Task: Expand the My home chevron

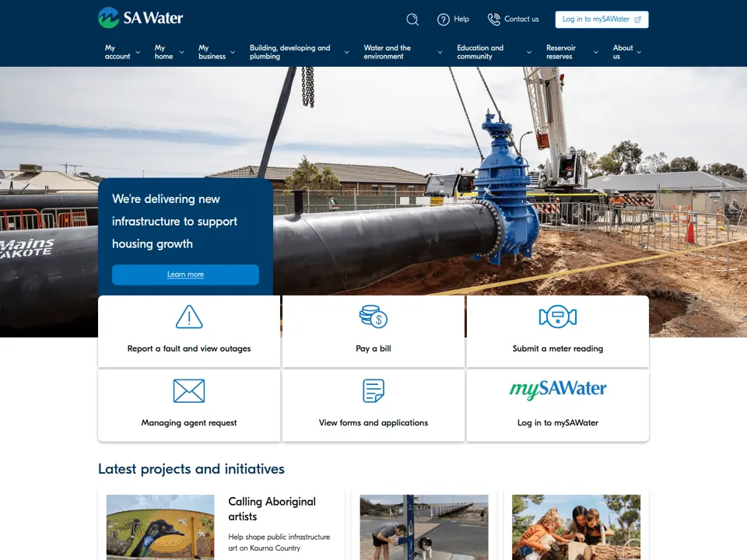Action: coord(181,52)
